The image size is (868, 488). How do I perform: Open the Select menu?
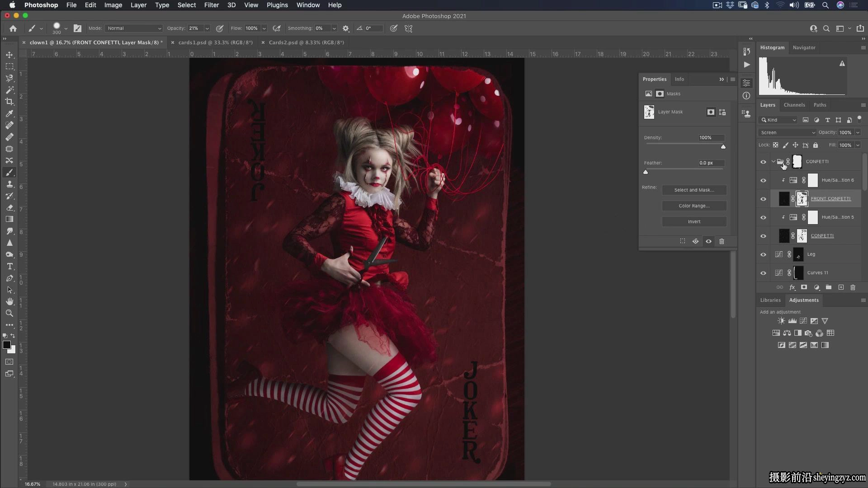pos(186,5)
